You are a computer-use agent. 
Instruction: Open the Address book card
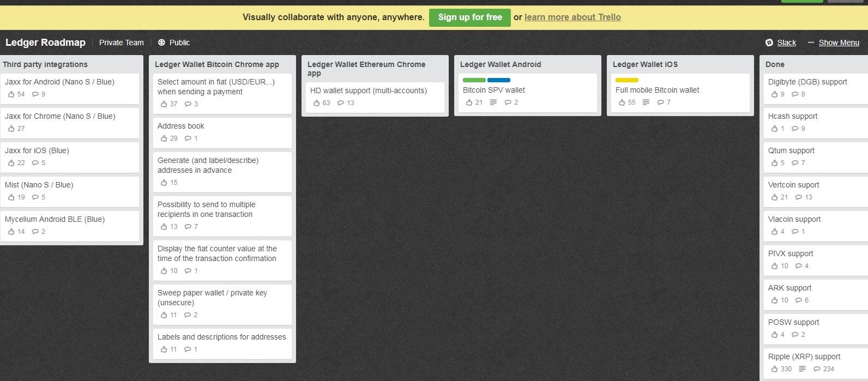click(222, 132)
